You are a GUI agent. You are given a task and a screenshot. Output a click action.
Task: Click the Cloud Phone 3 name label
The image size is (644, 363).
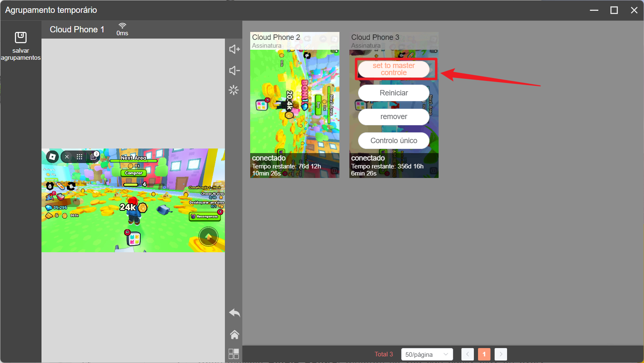point(375,37)
